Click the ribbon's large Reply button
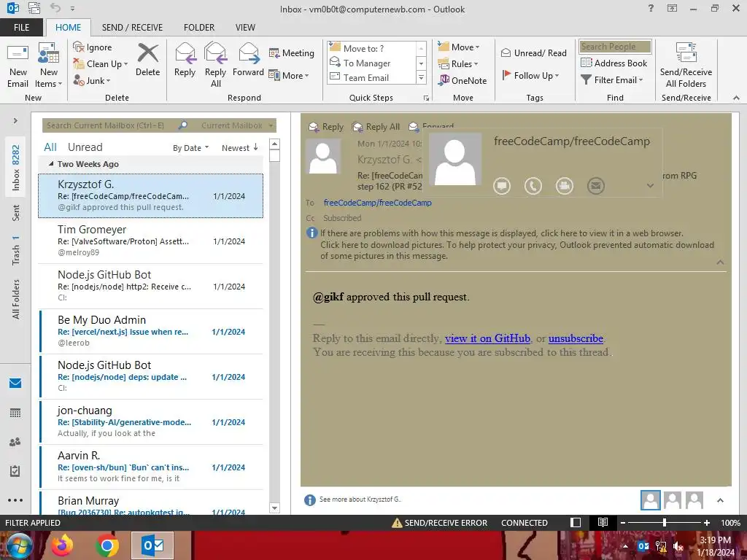Viewport: 747px width, 560px height. coord(185,61)
